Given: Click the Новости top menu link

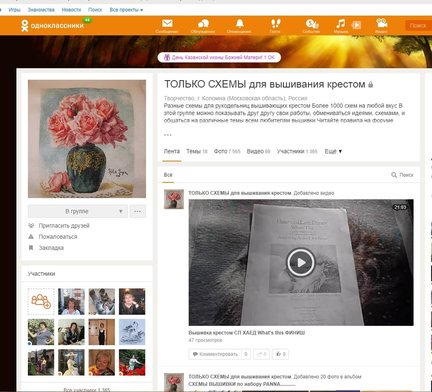Looking at the screenshot, I should coord(71,10).
